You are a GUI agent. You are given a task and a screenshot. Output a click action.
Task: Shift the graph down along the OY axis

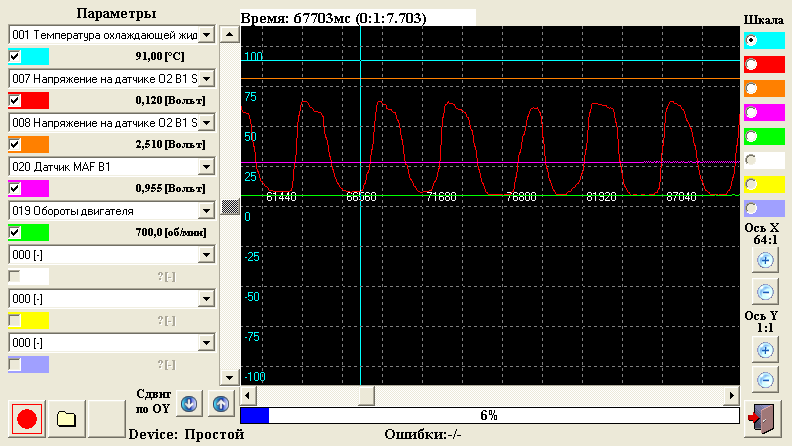coord(188,404)
